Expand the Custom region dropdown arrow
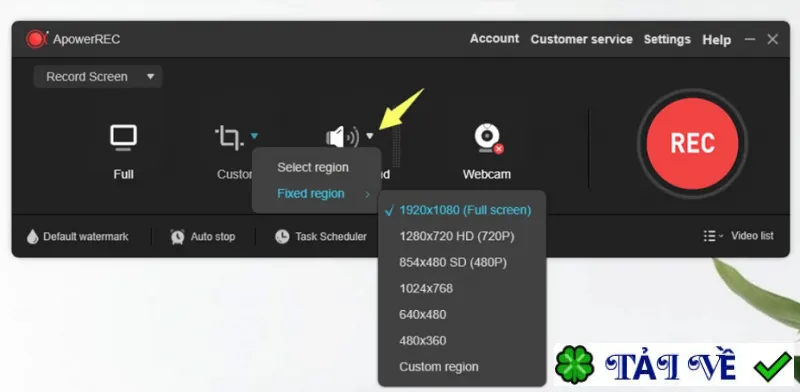This screenshot has width=800, height=392. tap(254, 136)
